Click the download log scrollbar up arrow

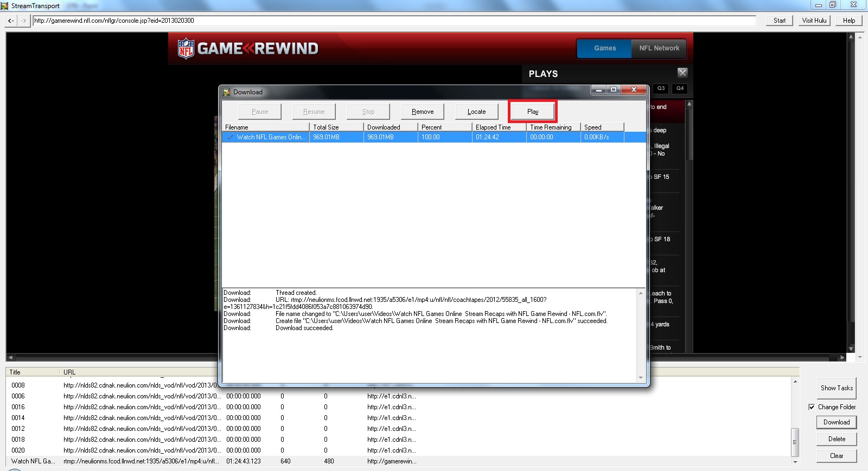641,293
